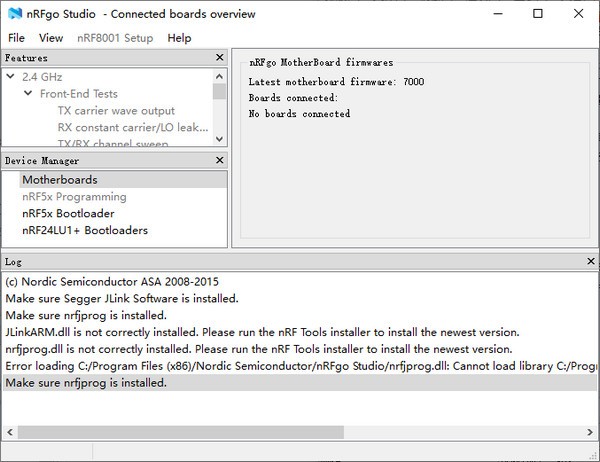
Task: Select TX carrier wave output test
Action: pos(116,111)
